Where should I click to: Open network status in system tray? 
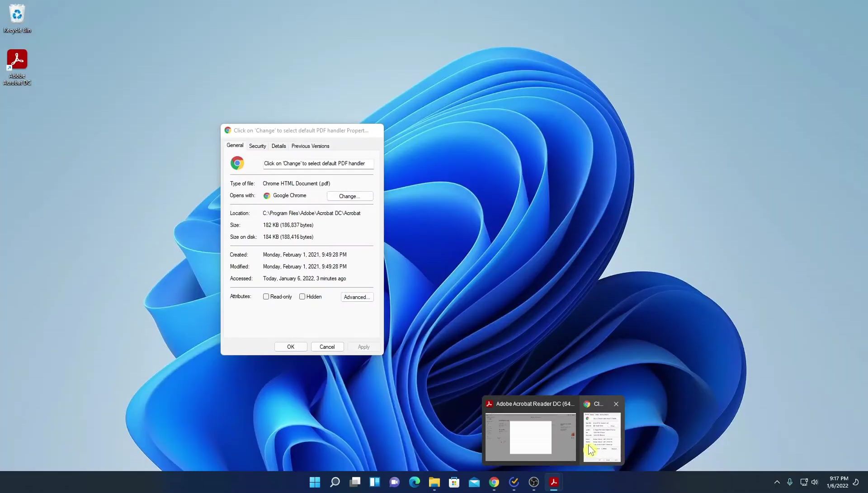click(804, 482)
